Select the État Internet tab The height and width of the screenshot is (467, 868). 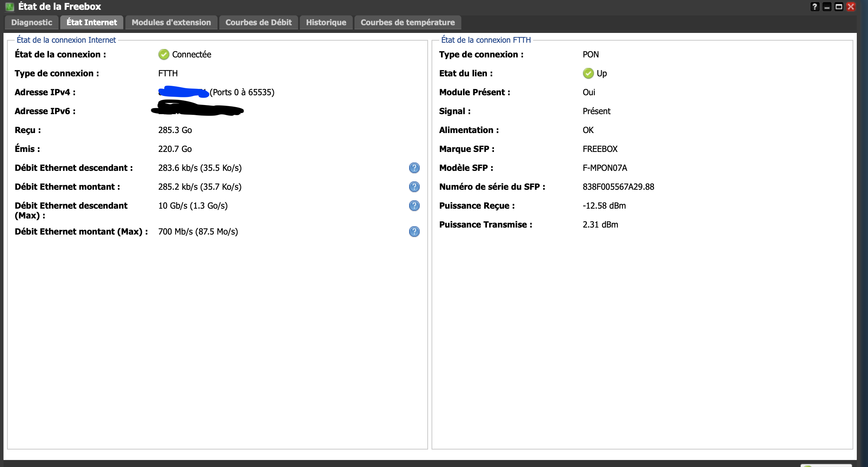tap(92, 22)
